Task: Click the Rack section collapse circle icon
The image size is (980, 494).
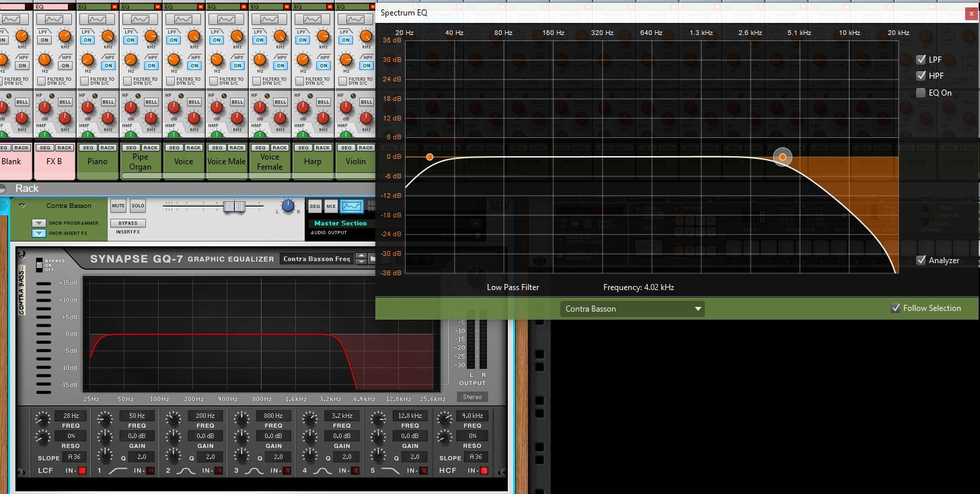Action: coord(3,188)
